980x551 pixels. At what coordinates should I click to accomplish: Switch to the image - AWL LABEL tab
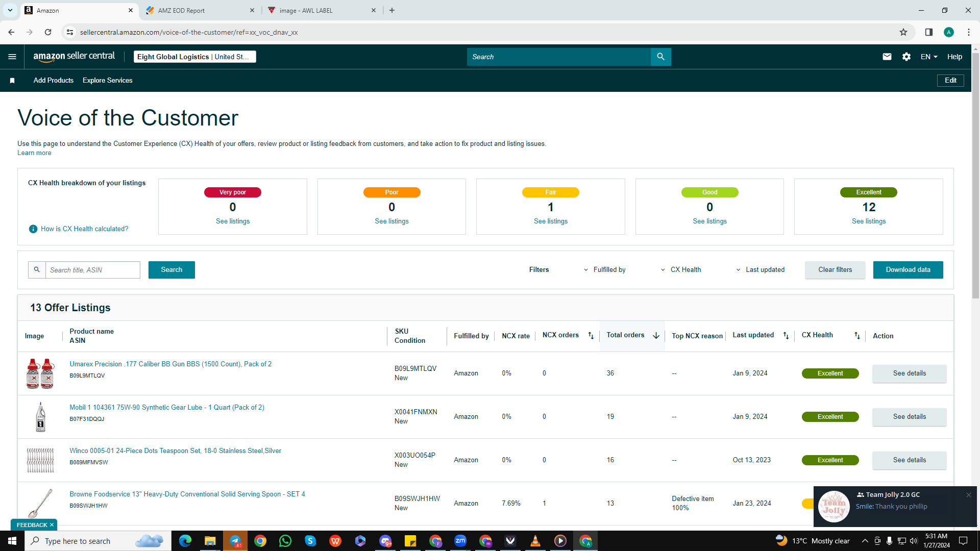click(x=322, y=10)
